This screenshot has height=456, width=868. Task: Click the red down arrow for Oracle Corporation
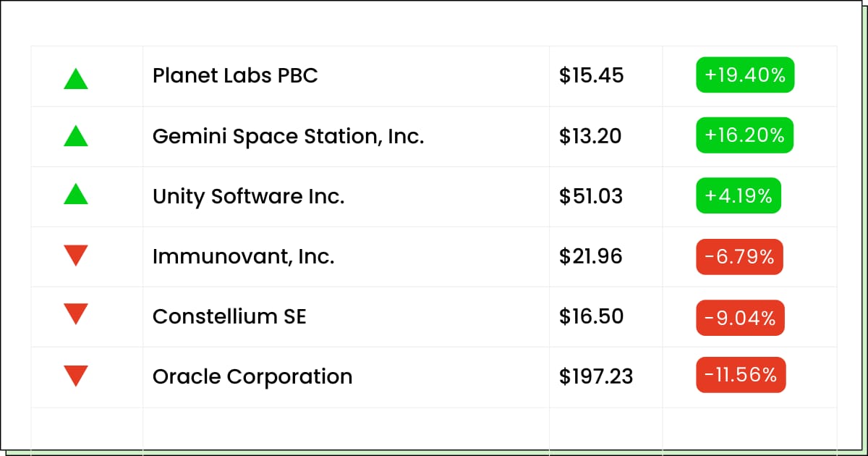[76, 376]
